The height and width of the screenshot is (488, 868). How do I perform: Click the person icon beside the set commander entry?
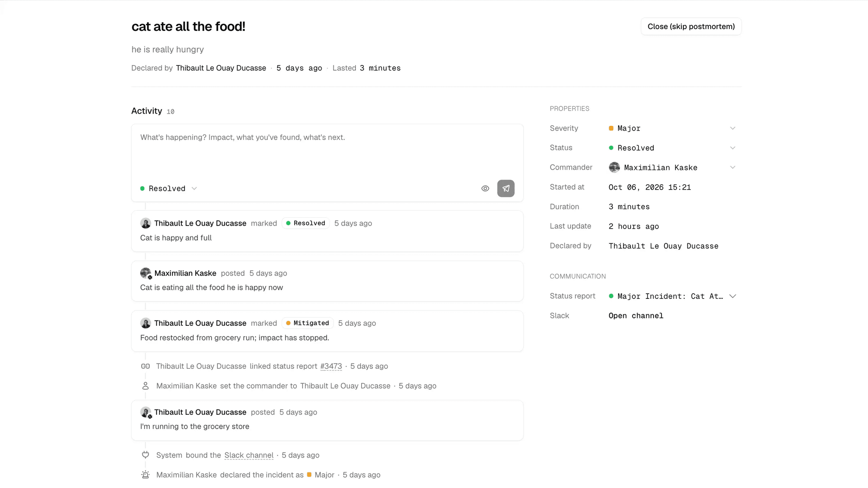(x=145, y=386)
